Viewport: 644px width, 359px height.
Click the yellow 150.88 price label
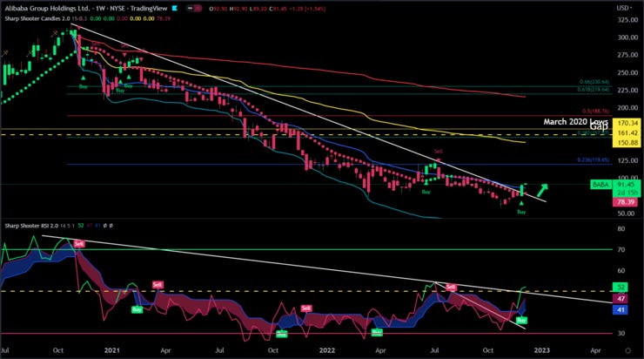(626, 143)
